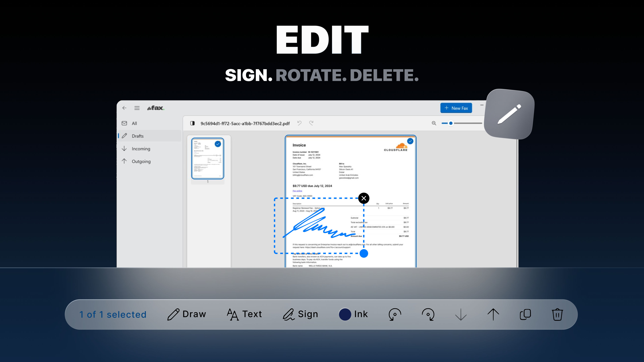This screenshot has width=644, height=362.
Task: Uncheck page thumbnail selection checkmark
Action: tap(218, 144)
